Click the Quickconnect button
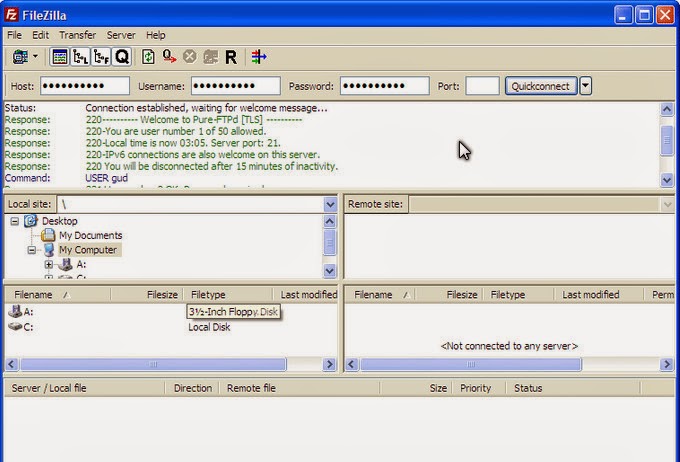 click(x=541, y=86)
